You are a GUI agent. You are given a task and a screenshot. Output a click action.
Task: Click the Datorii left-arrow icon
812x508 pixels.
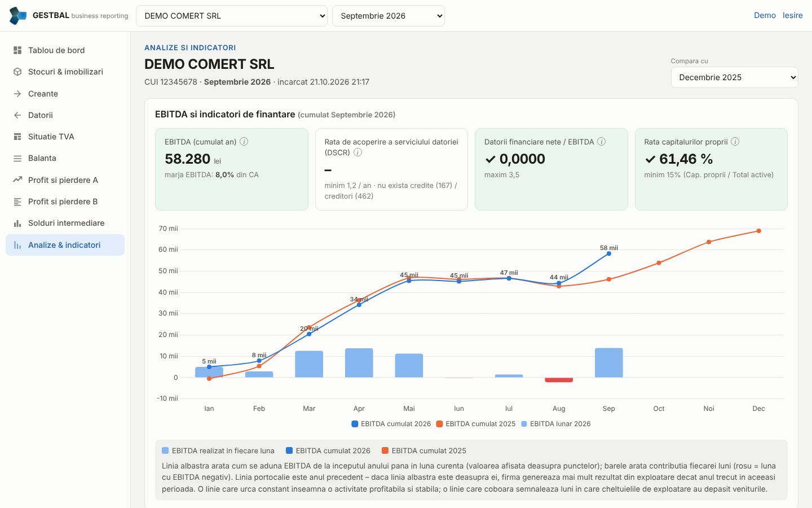(17, 115)
